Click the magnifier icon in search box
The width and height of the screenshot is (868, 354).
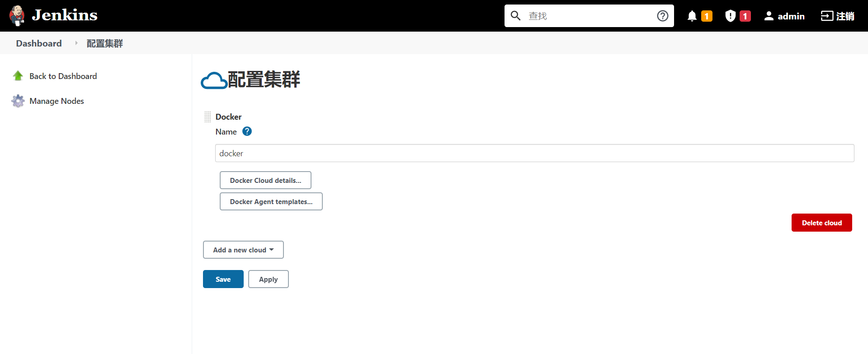[515, 16]
